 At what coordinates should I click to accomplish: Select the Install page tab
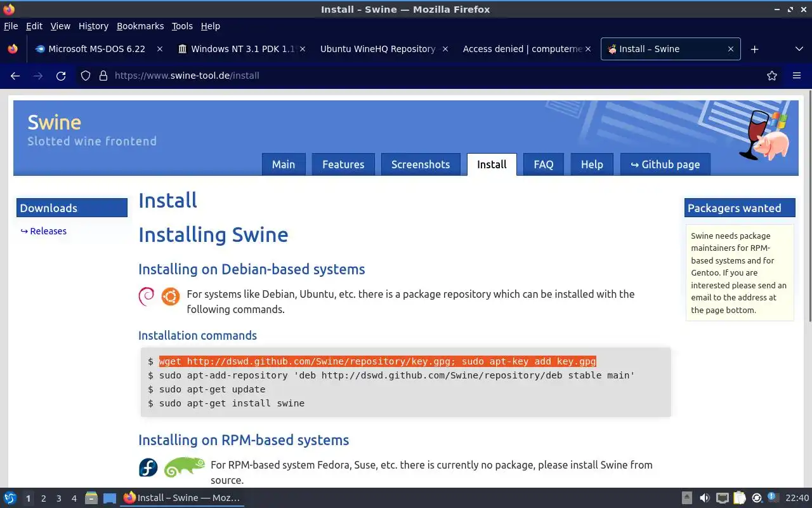[x=492, y=164]
